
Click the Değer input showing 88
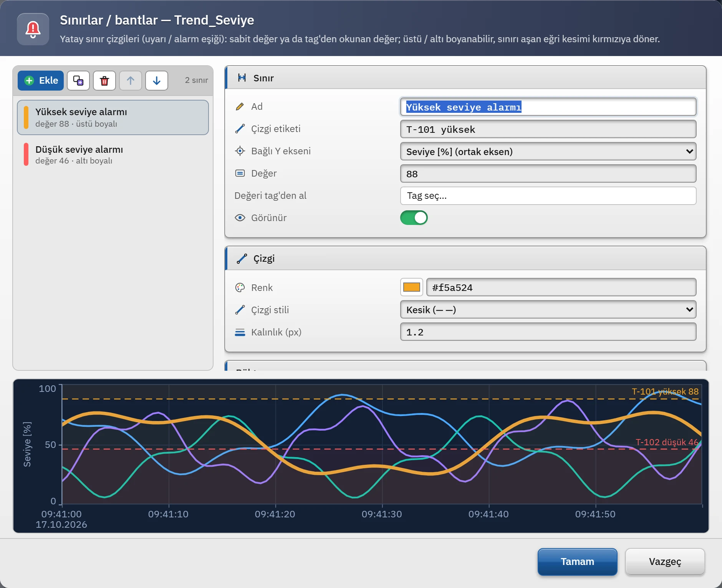click(548, 173)
